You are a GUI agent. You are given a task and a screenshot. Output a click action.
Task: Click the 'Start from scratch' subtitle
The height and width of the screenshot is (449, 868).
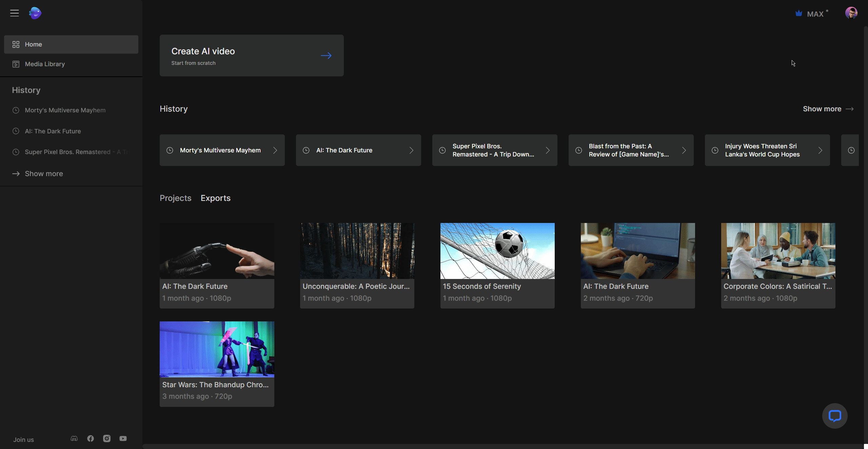point(193,63)
